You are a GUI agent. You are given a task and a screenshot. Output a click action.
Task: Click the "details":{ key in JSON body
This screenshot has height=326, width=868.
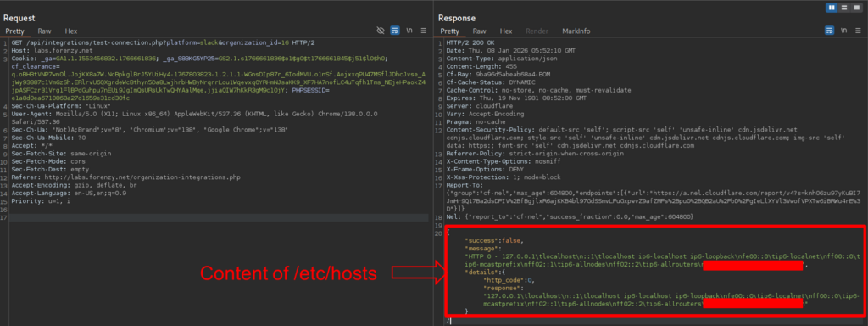(486, 273)
